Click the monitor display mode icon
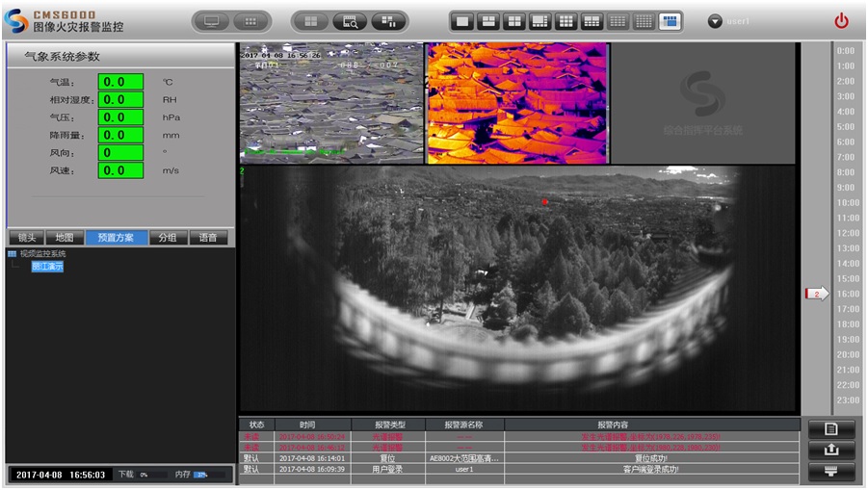The height and width of the screenshot is (490, 868). point(211,21)
